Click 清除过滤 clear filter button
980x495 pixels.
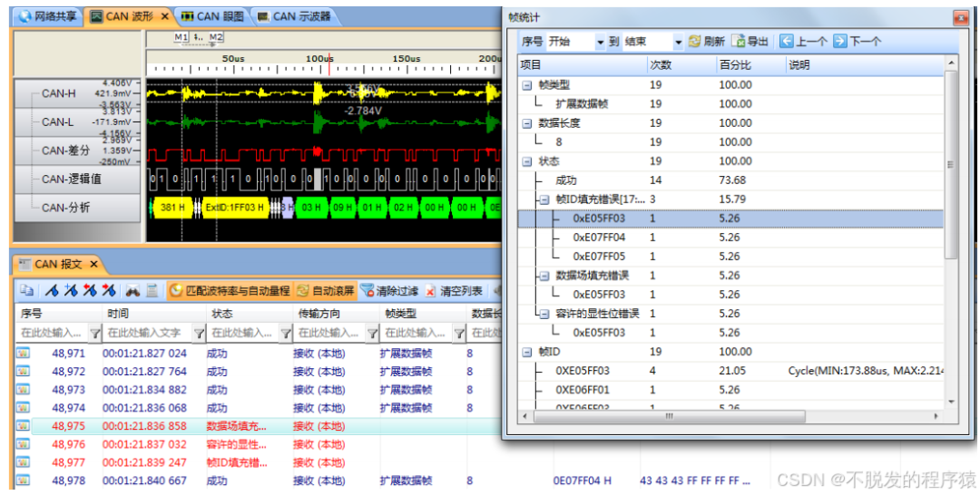pyautogui.click(x=390, y=291)
